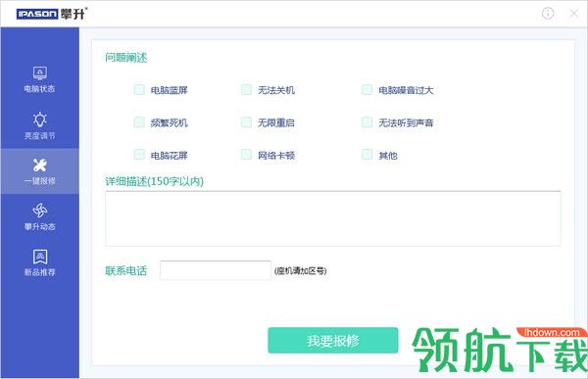Image resolution: width=588 pixels, height=379 pixels.
Task: Focus the 联系电话 input field
Action: click(216, 270)
